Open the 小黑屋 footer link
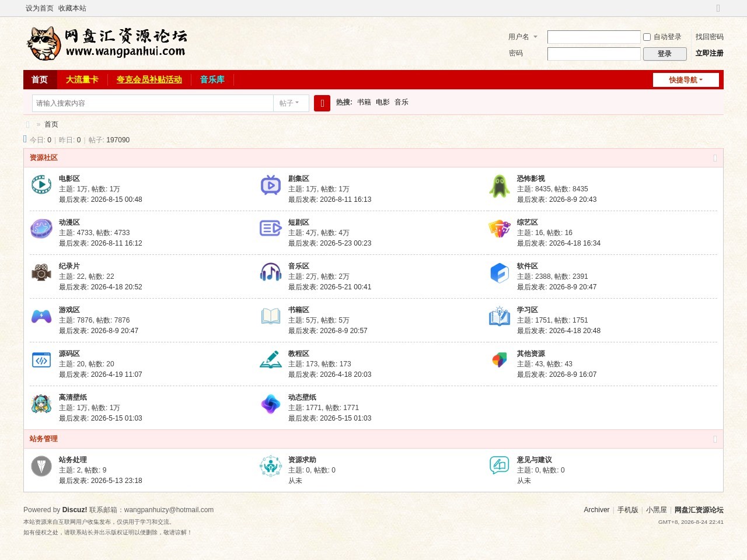The width and height of the screenshot is (747, 560). click(657, 510)
